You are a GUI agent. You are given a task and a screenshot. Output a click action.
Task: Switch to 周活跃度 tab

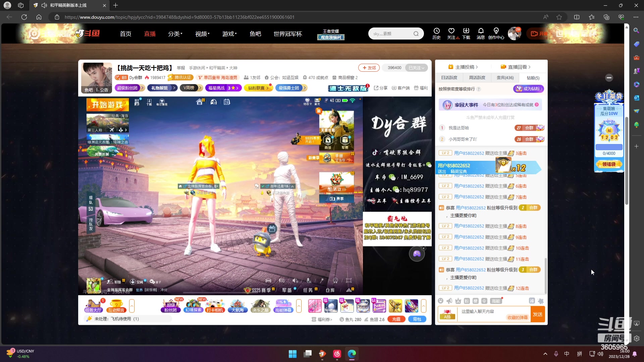coord(477,77)
